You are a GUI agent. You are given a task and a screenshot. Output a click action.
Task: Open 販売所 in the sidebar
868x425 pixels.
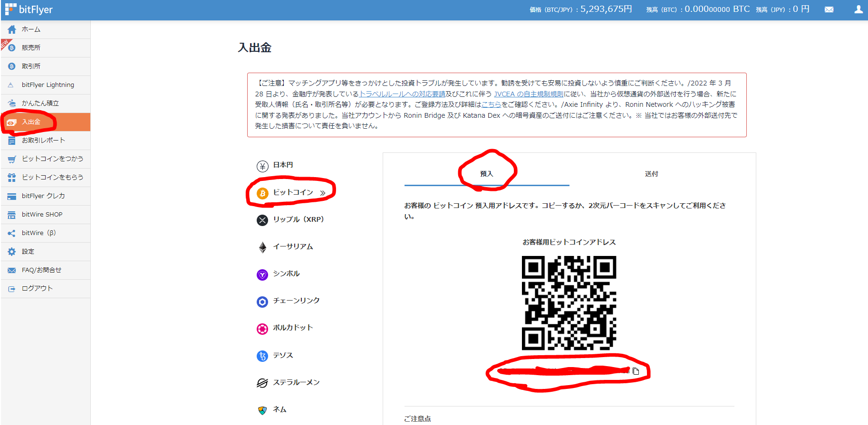[x=46, y=48]
